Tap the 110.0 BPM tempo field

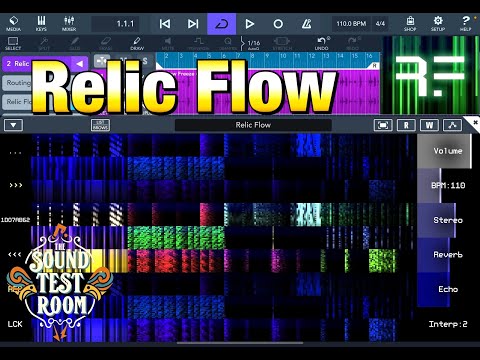click(351, 24)
